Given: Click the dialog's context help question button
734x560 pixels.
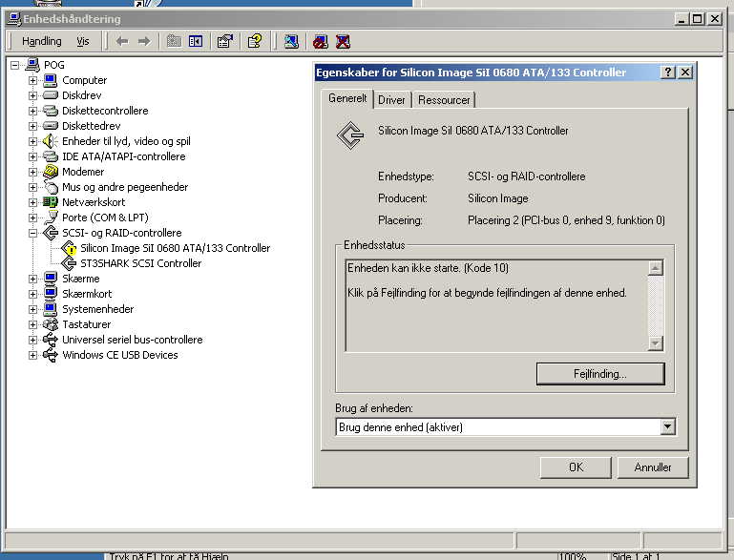Looking at the screenshot, I should coord(667,73).
